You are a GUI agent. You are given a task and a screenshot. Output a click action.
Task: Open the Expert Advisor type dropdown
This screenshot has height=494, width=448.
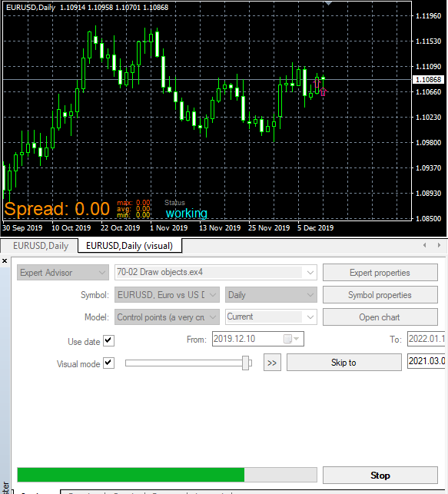63,273
